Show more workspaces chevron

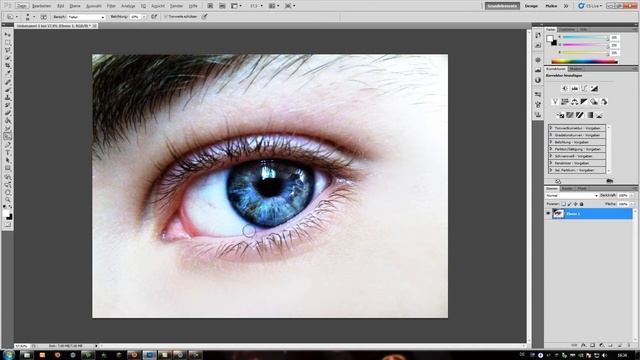(x=566, y=6)
